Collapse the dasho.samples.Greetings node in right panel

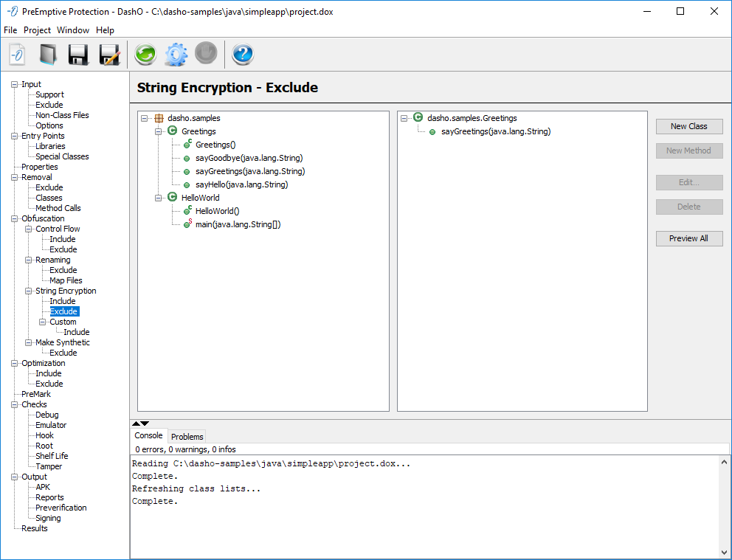point(404,118)
